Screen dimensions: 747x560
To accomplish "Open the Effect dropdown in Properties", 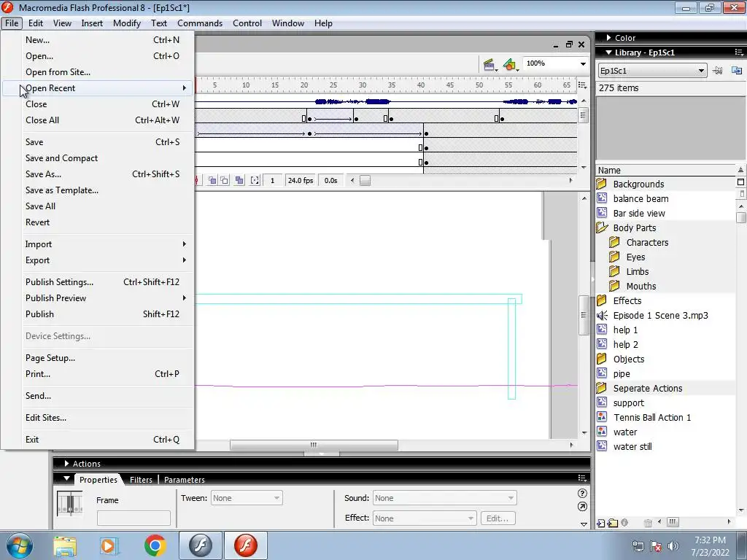I will (425, 518).
